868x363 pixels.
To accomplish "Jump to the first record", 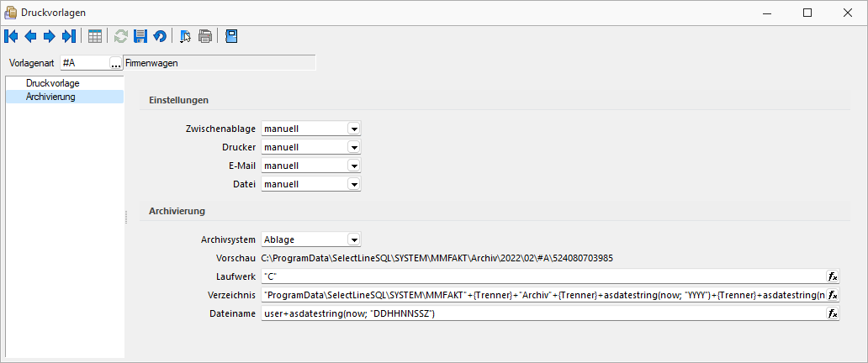I will pos(12,36).
